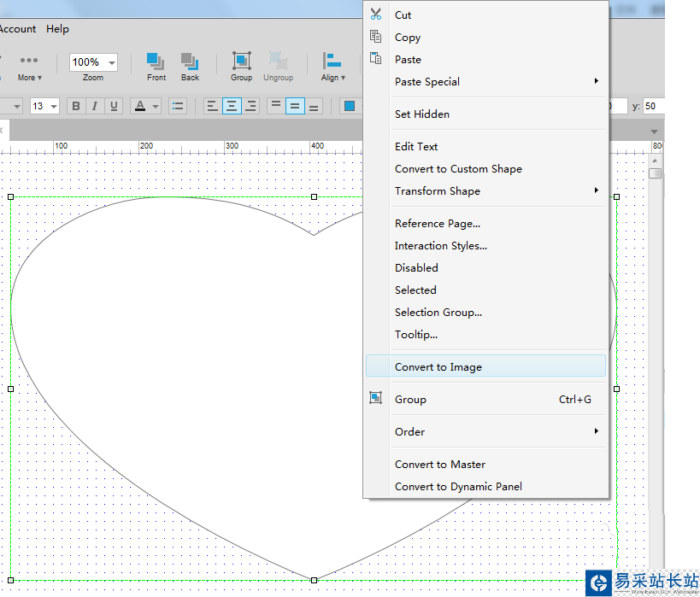Click the left-middle resize handle
Image resolution: width=700 pixels, height=597 pixels.
coord(11,389)
